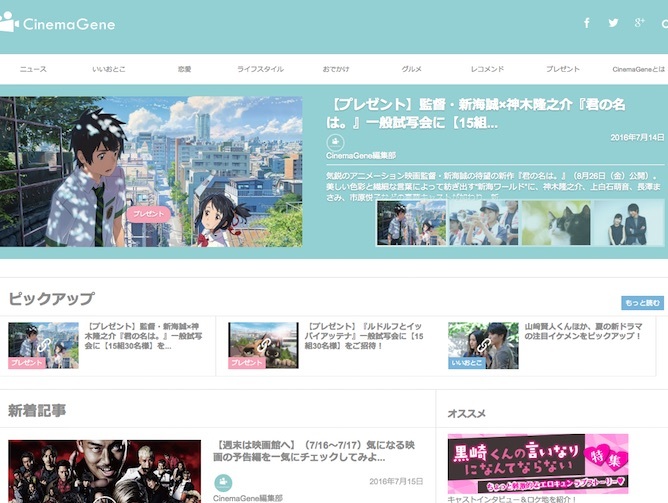
Task: Open the CinemaGeneとは menu item
Action: 639,69
